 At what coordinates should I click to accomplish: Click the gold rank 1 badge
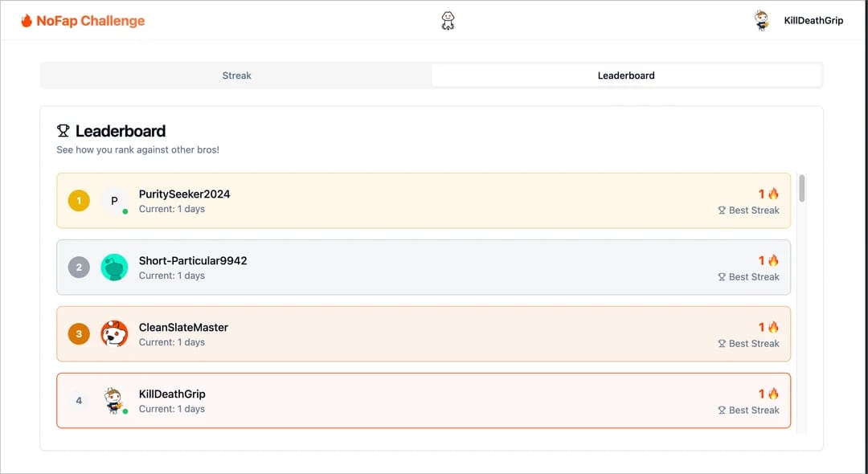(79, 201)
